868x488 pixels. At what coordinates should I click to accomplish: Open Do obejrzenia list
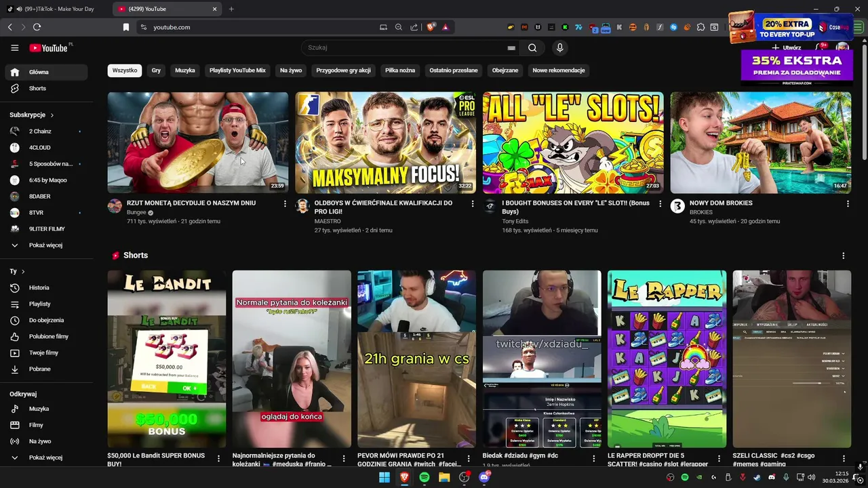46,320
